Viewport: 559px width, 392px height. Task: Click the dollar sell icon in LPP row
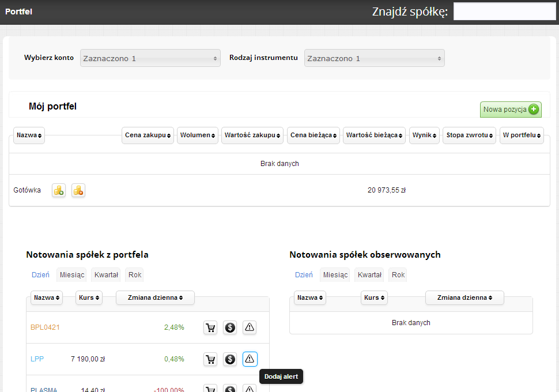230,359
